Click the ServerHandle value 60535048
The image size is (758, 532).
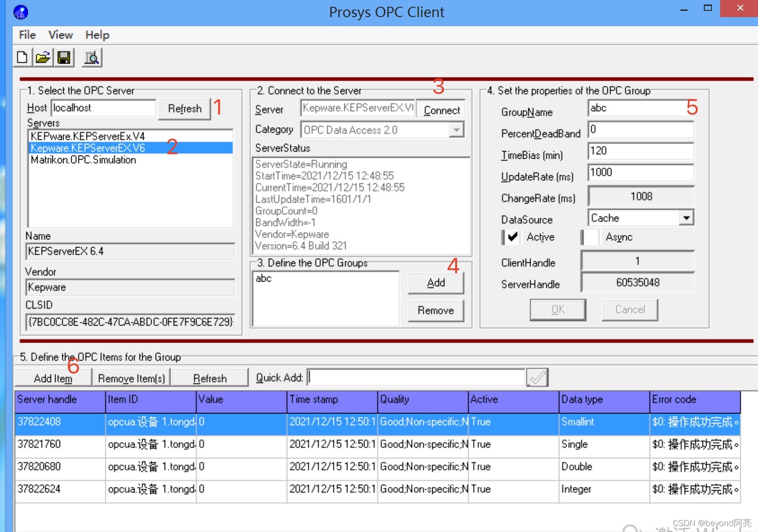tap(638, 283)
